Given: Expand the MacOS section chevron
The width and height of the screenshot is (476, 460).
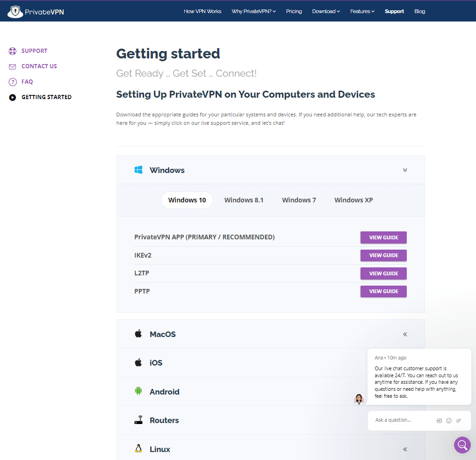Looking at the screenshot, I should (x=404, y=334).
